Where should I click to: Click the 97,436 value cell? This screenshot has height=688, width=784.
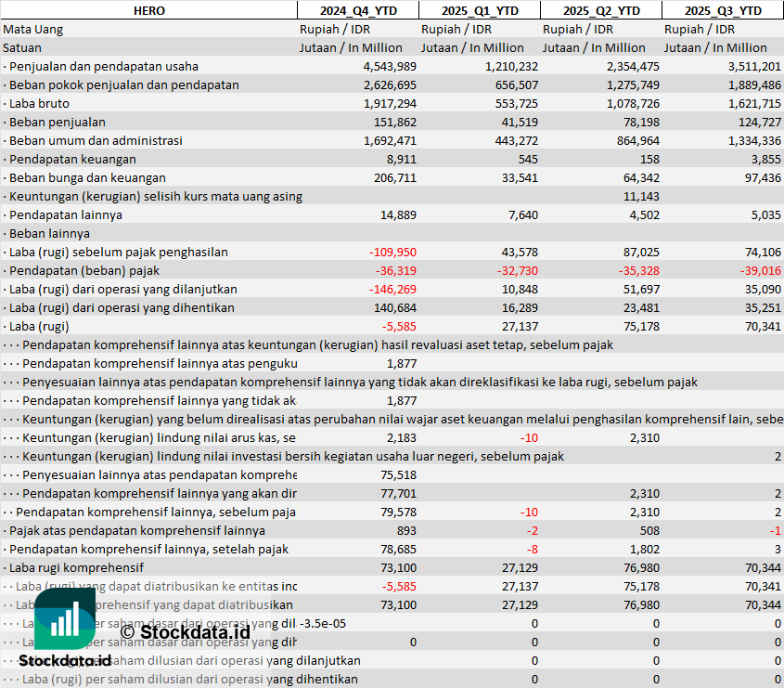[x=763, y=177]
